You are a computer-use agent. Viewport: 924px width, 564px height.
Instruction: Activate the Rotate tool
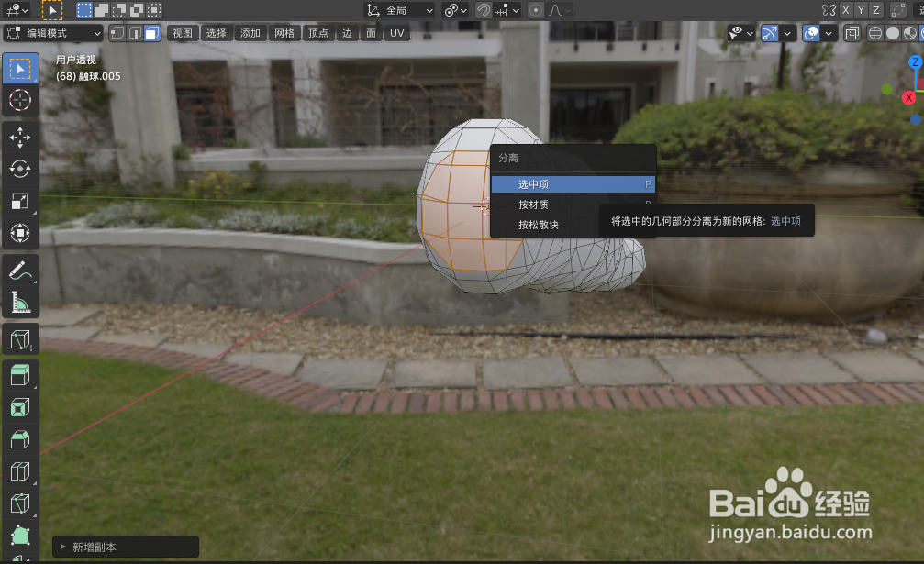click(x=20, y=168)
